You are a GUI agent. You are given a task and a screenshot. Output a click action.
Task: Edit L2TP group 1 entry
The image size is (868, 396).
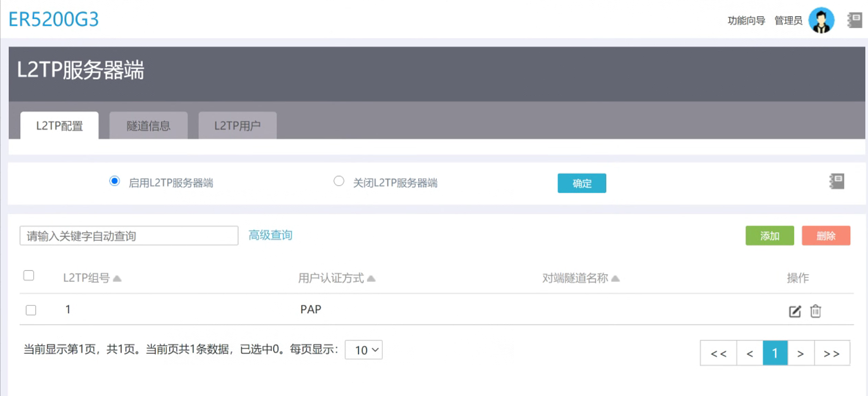pyautogui.click(x=795, y=311)
